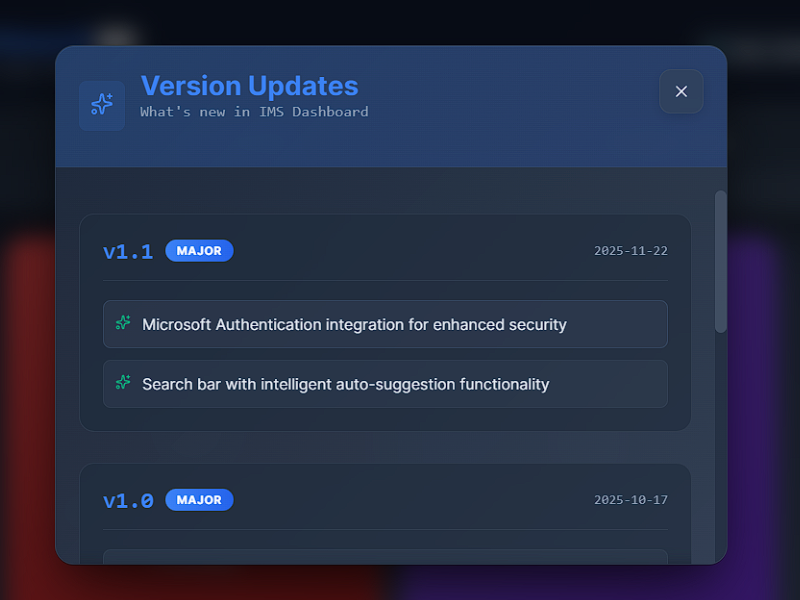Click the v1.1 release card header area
The image size is (800, 600).
(385, 251)
